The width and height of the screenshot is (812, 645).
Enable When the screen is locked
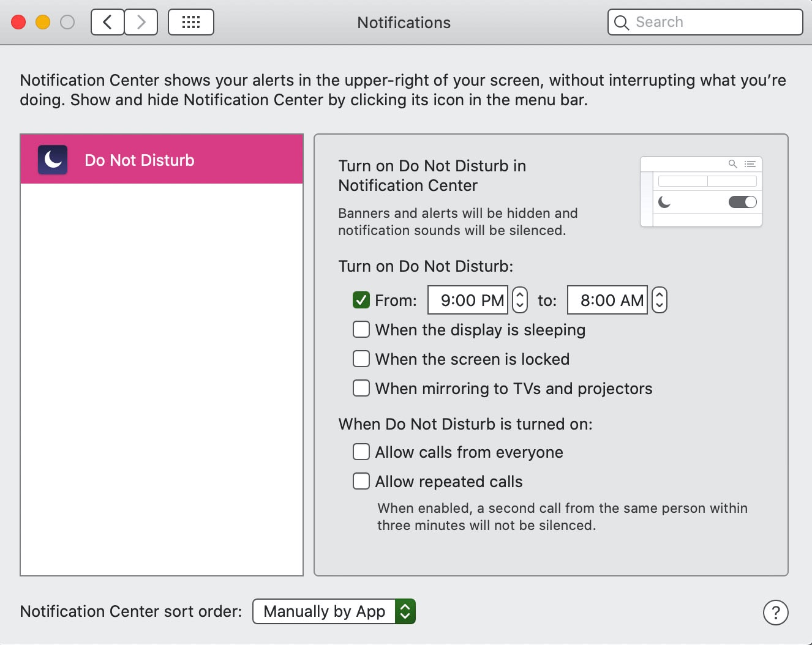[x=361, y=359]
